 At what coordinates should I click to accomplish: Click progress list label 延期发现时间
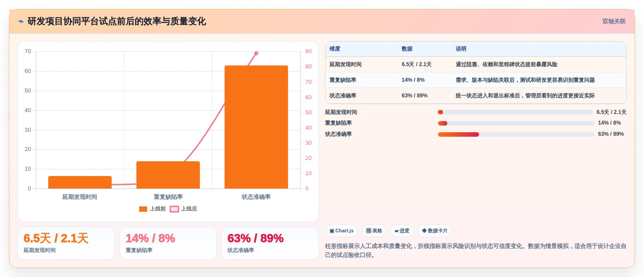341,112
